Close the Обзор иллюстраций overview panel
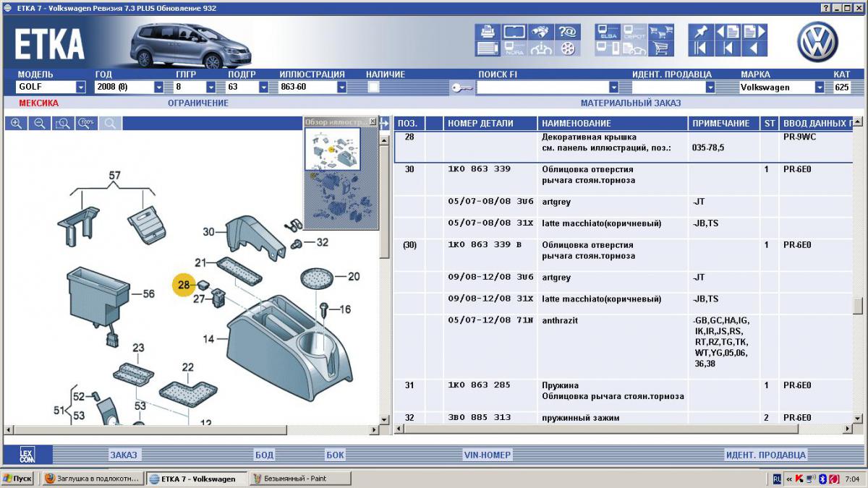 [373, 121]
